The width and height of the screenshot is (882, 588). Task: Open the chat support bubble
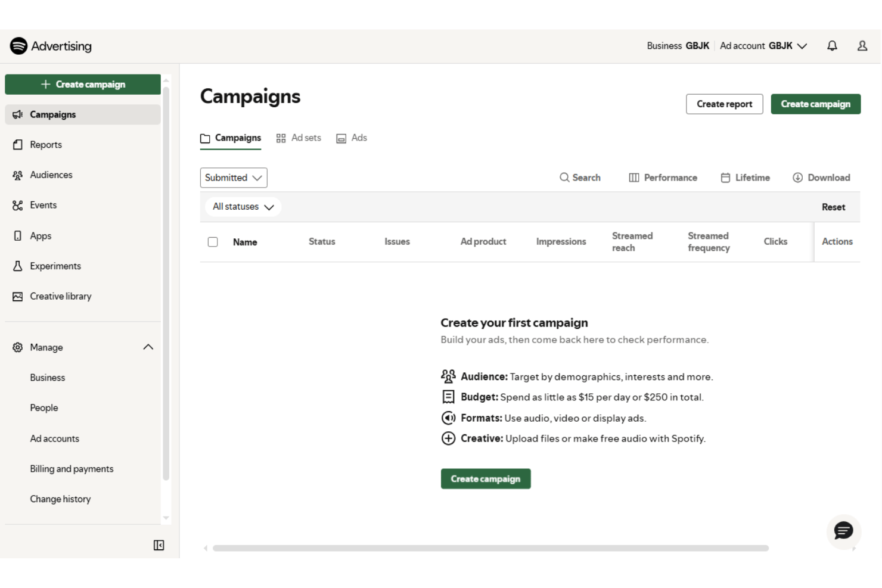(x=843, y=531)
